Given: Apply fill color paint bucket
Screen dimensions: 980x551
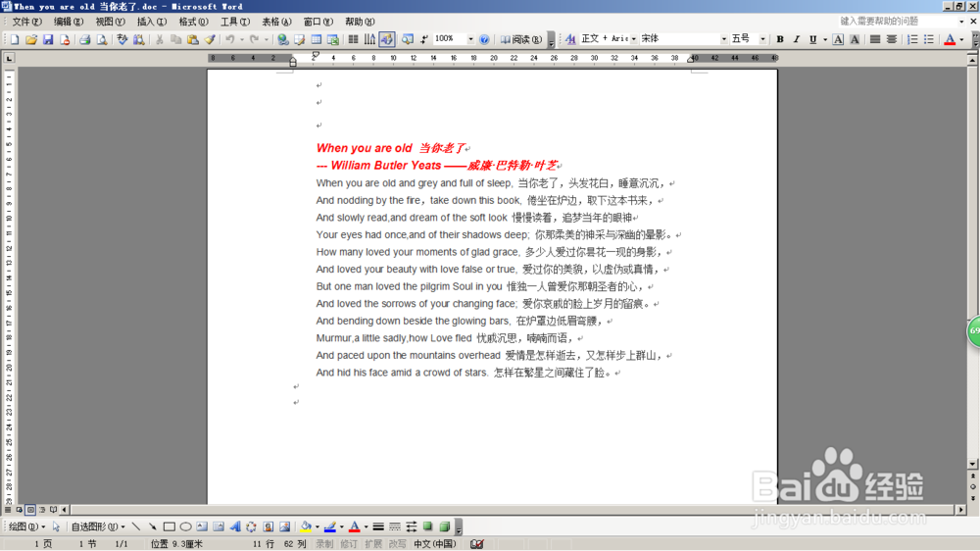Looking at the screenshot, I should click(x=306, y=526).
